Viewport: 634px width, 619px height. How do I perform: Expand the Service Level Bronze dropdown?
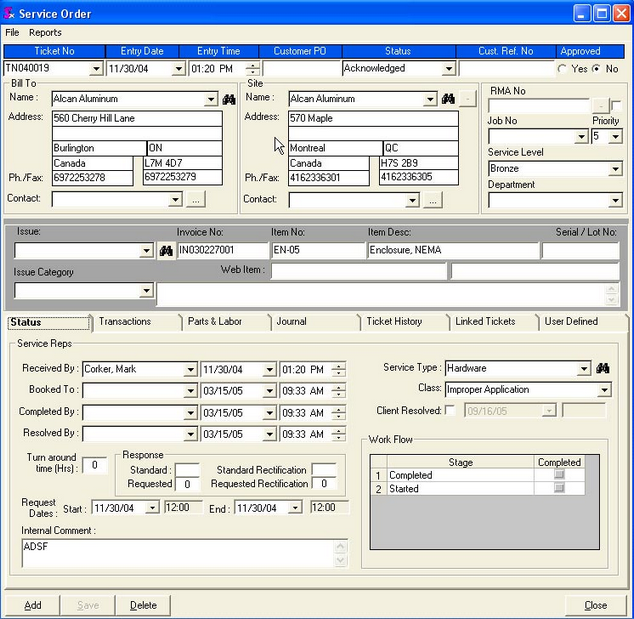615,170
